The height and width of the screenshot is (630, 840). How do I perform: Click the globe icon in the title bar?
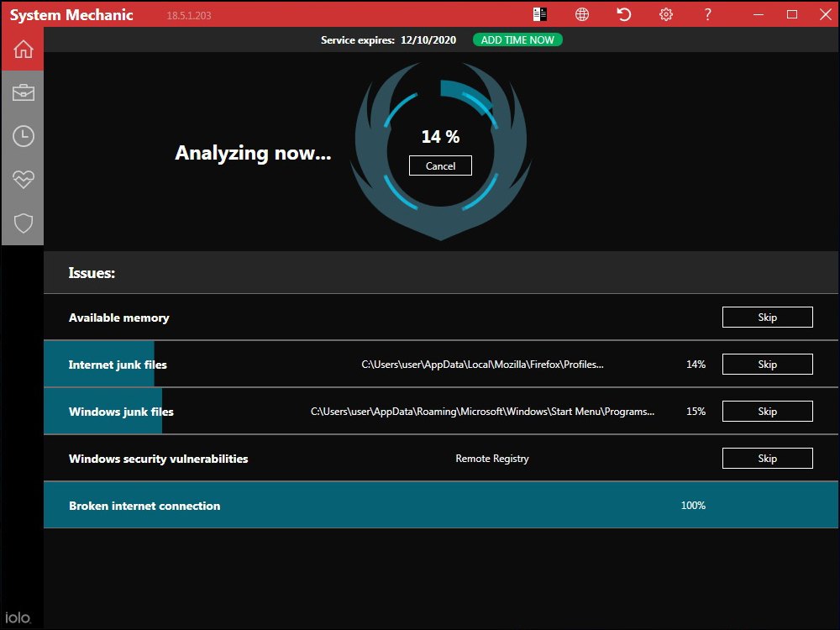[581, 14]
